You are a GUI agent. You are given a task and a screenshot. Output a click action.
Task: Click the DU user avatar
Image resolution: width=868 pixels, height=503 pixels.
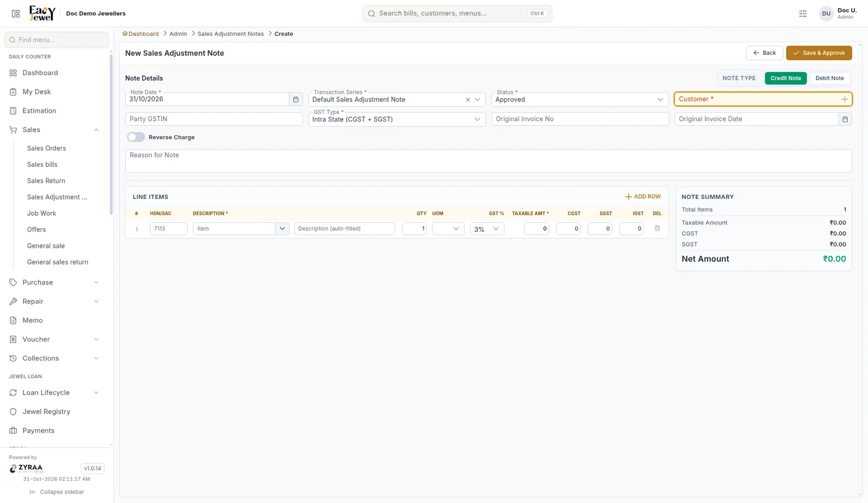tap(826, 14)
